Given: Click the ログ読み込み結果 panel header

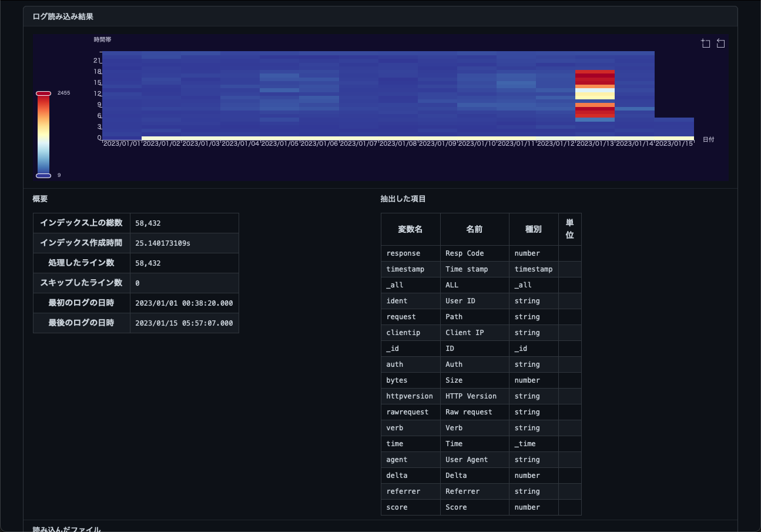Looking at the screenshot, I should click(63, 16).
